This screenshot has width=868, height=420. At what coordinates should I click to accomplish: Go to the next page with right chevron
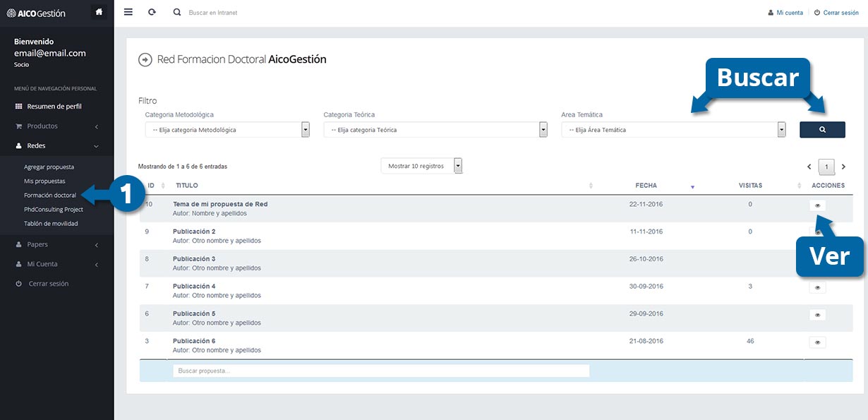[x=843, y=167]
